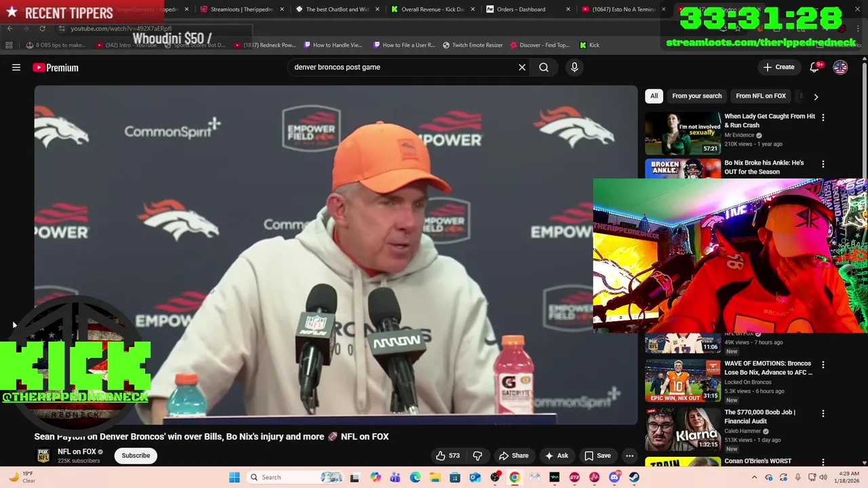Image resolution: width=868 pixels, height=488 pixels.
Task: Open Microsoft Store from the taskbar
Action: tap(455, 477)
